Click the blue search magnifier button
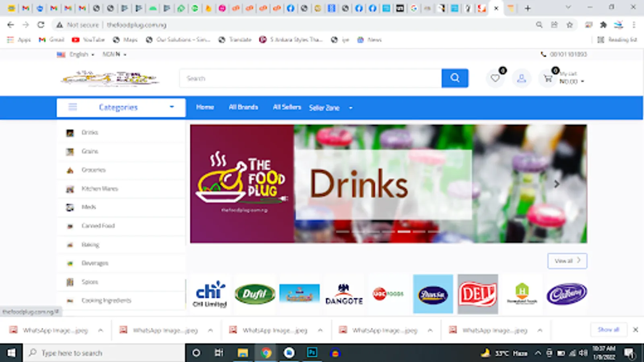Viewport: 644px width, 362px height. (455, 78)
